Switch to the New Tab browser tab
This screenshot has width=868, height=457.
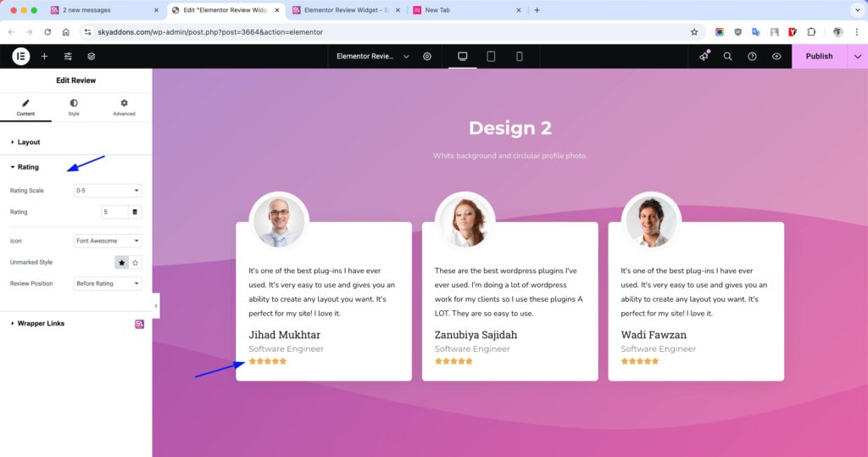[468, 10]
